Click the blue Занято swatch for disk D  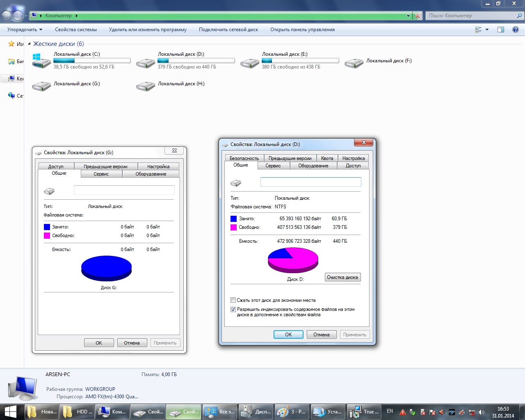pos(233,219)
